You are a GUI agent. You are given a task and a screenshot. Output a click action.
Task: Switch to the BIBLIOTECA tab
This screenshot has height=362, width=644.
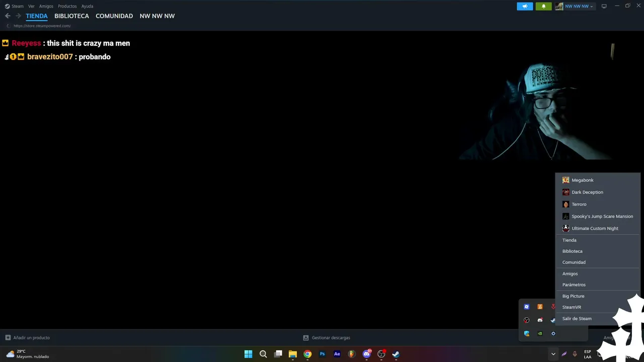pos(71,16)
